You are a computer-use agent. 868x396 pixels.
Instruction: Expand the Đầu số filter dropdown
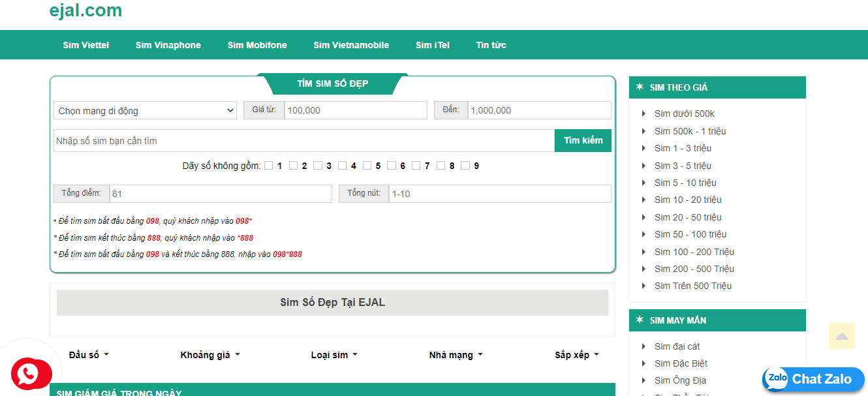[x=89, y=355]
